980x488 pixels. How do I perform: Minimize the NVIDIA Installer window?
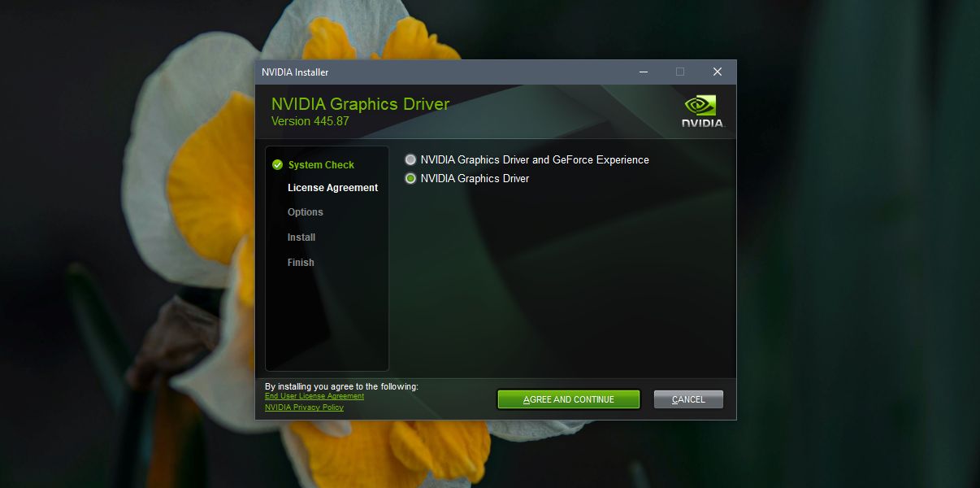point(643,72)
